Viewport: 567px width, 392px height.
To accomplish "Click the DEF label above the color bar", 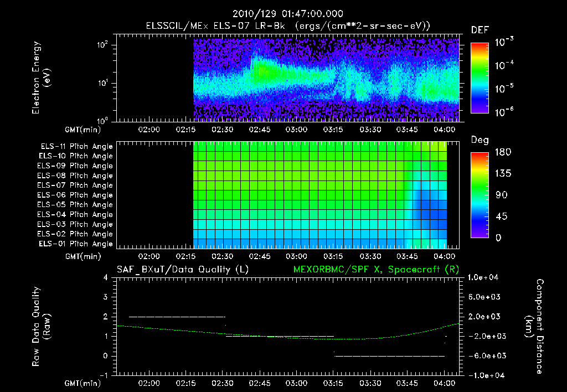I will click(480, 30).
